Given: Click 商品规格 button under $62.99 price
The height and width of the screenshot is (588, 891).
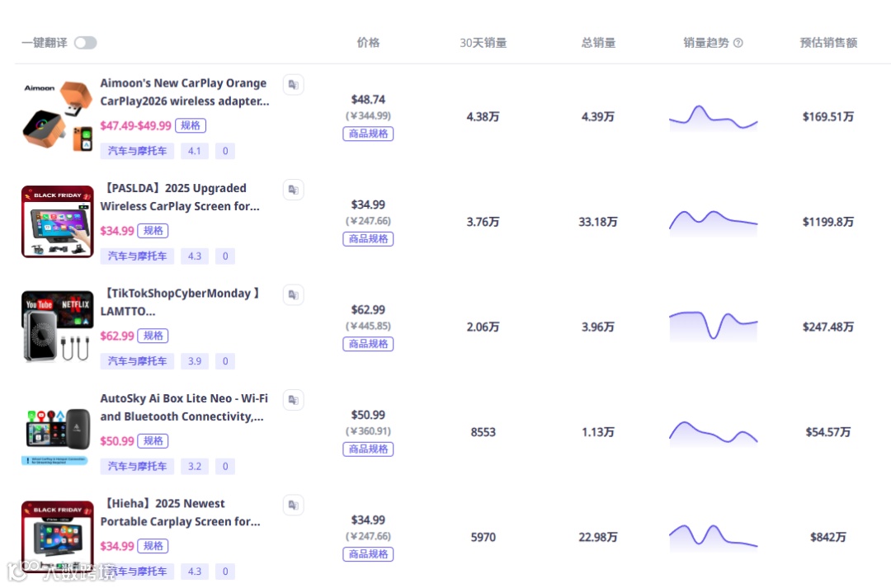Looking at the screenshot, I should (x=368, y=344).
